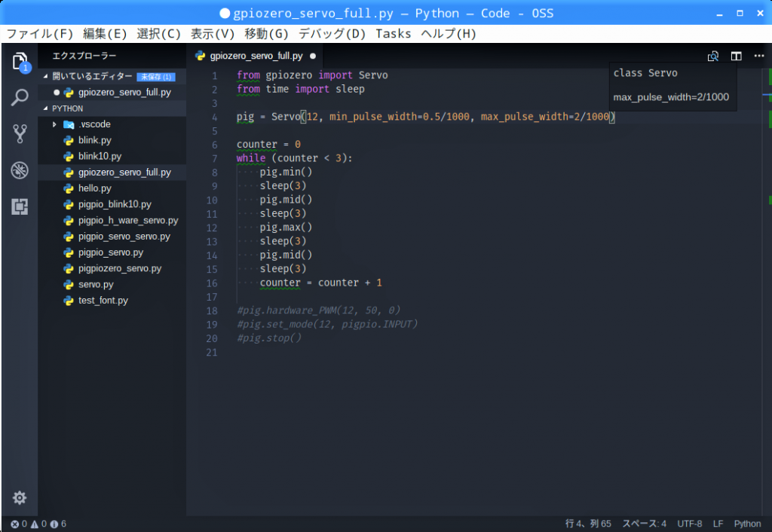Open the 編集(E) menu
Image resolution: width=772 pixels, height=532 pixels.
coord(105,33)
